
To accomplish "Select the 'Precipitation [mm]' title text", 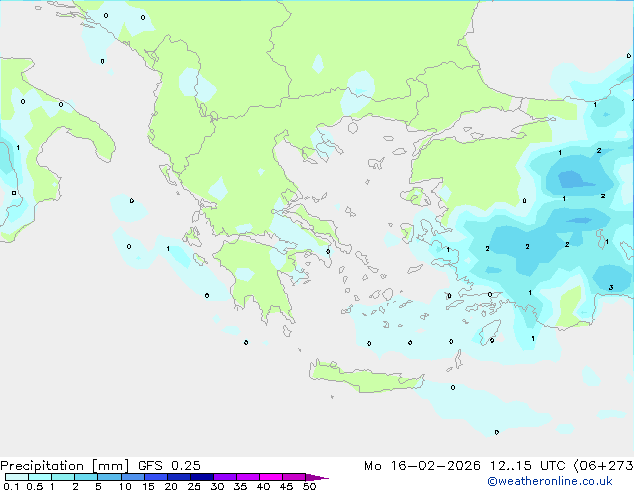I will 65,466.
